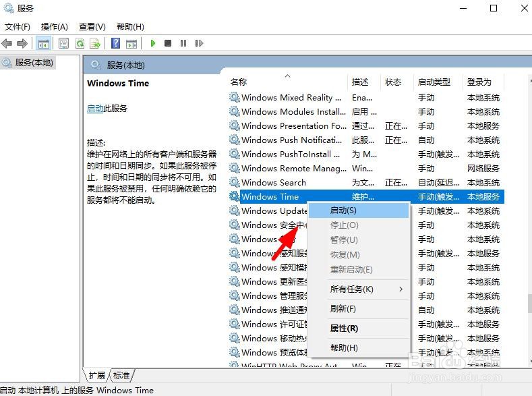This screenshot has width=532, height=396.
Task: Sort by the 启动类型 column header
Action: click(438, 82)
